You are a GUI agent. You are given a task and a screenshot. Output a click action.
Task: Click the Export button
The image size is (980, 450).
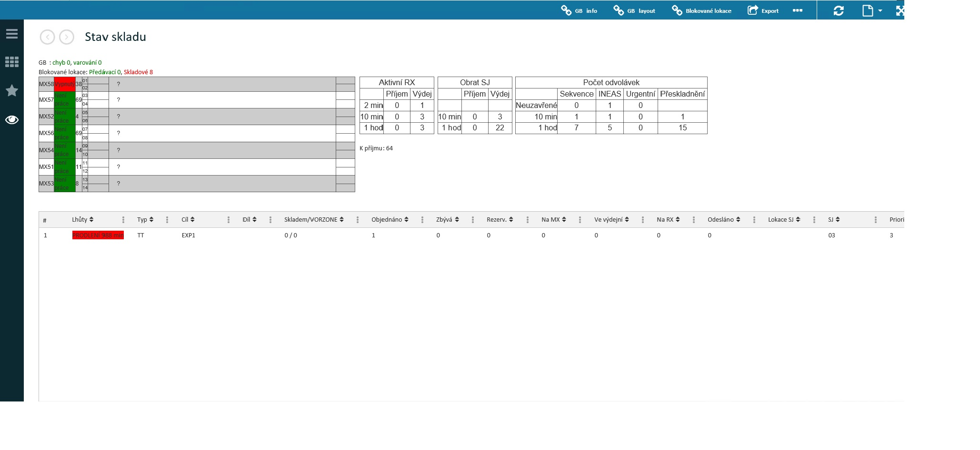[x=763, y=10]
